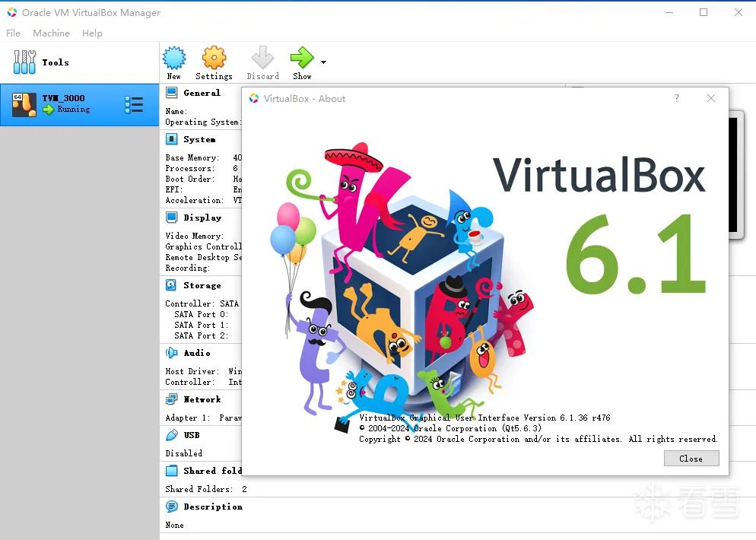Click the VirtualBox logo in About titlebar
The image size is (756, 540).
click(x=253, y=98)
